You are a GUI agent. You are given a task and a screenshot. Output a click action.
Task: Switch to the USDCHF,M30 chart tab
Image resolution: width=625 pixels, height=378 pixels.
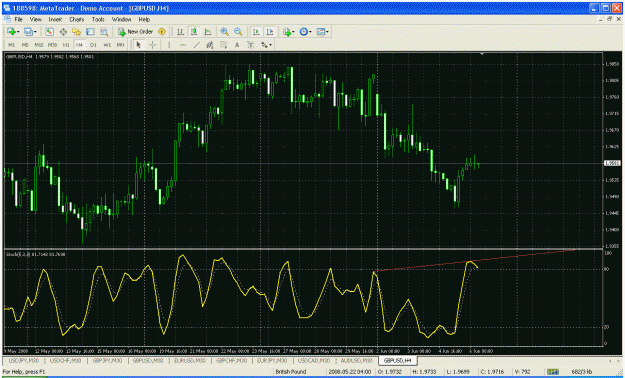(x=65, y=360)
